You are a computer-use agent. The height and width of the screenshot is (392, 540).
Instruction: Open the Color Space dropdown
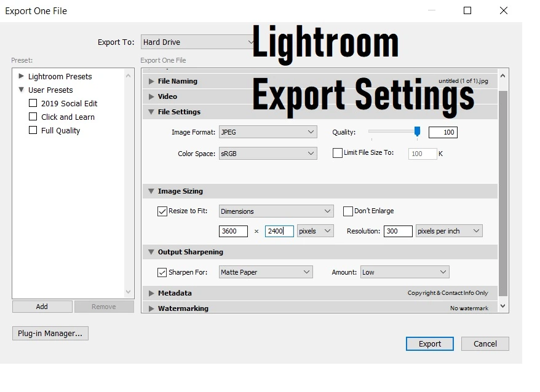(268, 154)
